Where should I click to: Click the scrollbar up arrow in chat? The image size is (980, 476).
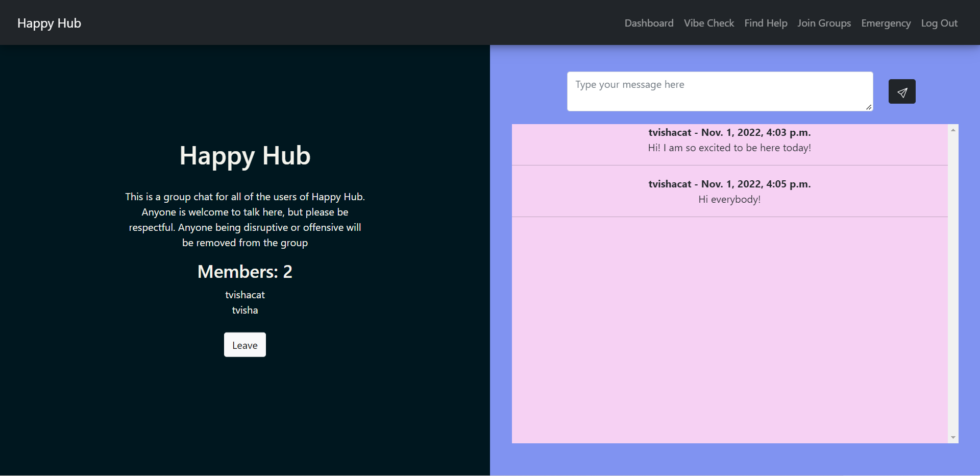click(953, 129)
